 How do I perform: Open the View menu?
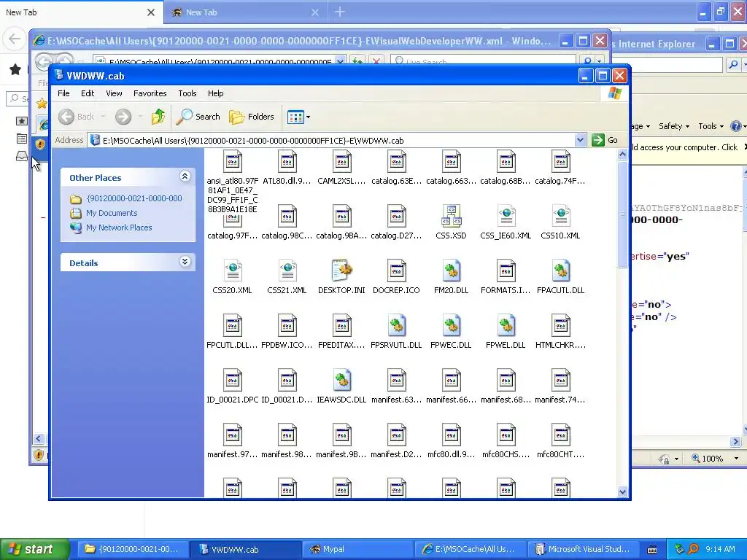114,93
